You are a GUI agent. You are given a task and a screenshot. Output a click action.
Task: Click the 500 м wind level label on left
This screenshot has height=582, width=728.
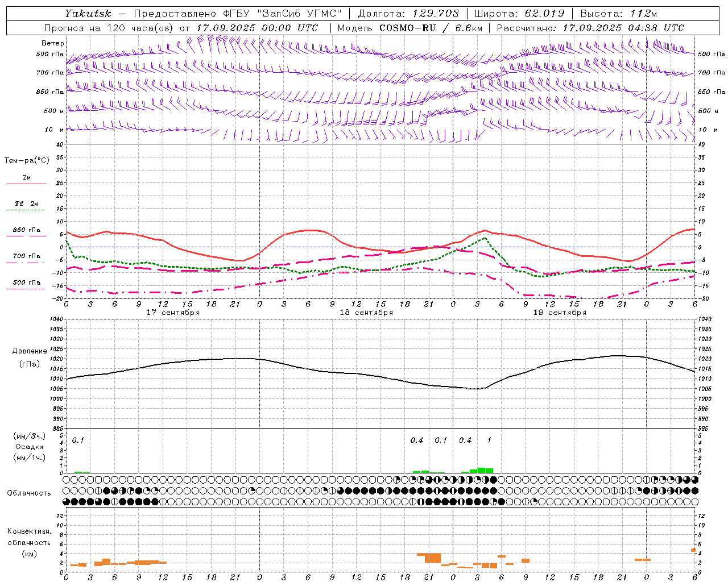point(54,111)
